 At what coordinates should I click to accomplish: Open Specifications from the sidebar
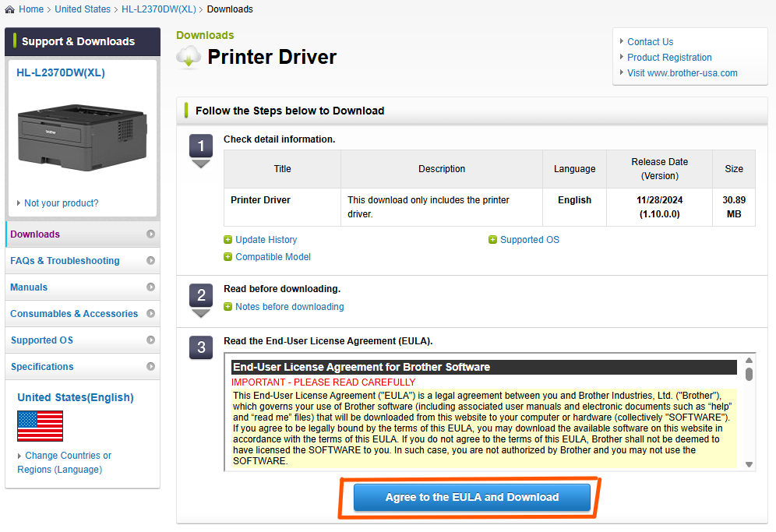point(41,366)
